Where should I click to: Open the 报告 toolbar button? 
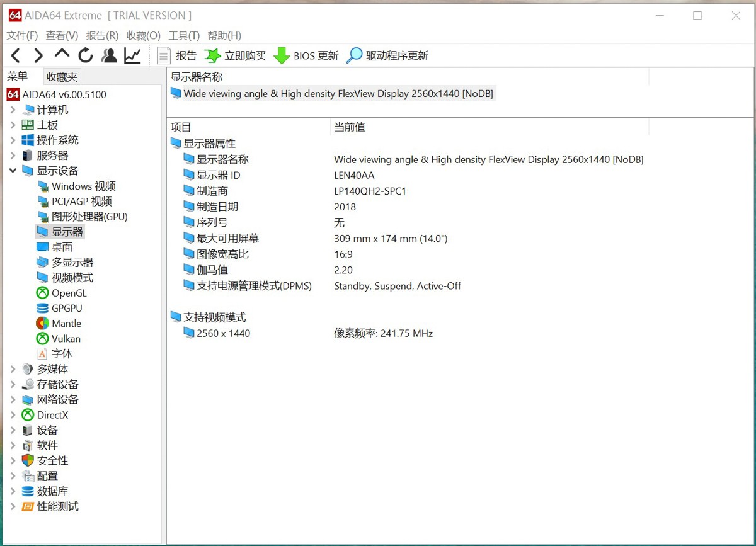click(x=177, y=55)
